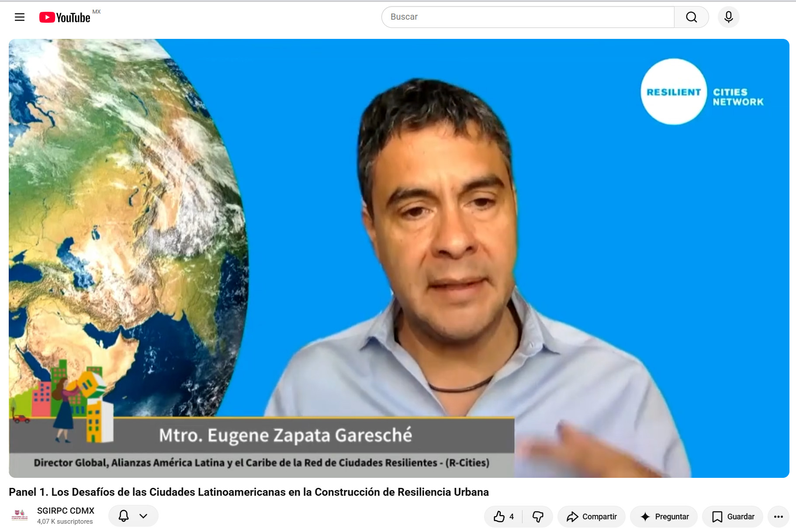796x532 pixels.
Task: Open the hamburger guide menu
Action: (20, 17)
